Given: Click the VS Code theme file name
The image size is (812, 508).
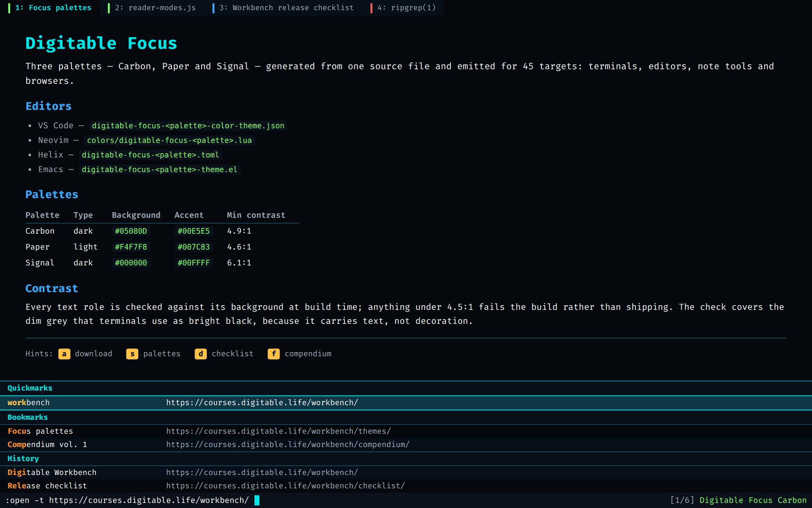Looking at the screenshot, I should [188, 126].
